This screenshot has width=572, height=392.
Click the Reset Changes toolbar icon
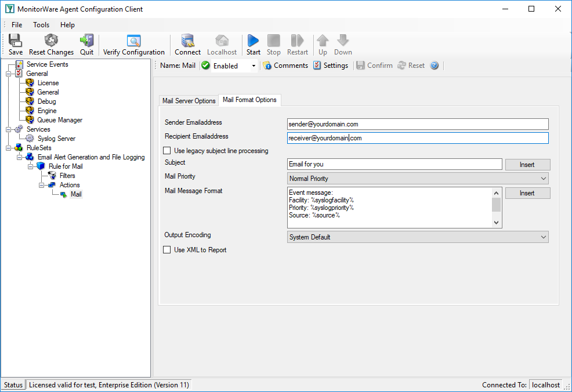[51, 45]
